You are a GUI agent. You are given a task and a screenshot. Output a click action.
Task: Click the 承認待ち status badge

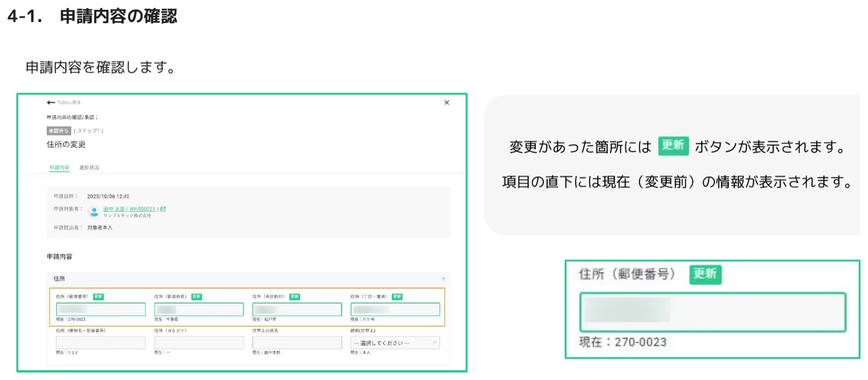click(59, 131)
